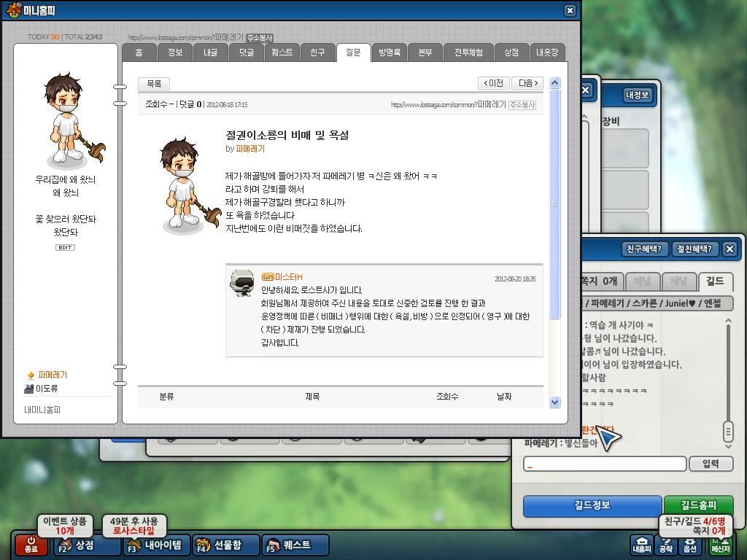Image resolution: width=747 pixels, height=560 pixels.
Task: Open the 상점 shop icon button
Action: click(86, 545)
